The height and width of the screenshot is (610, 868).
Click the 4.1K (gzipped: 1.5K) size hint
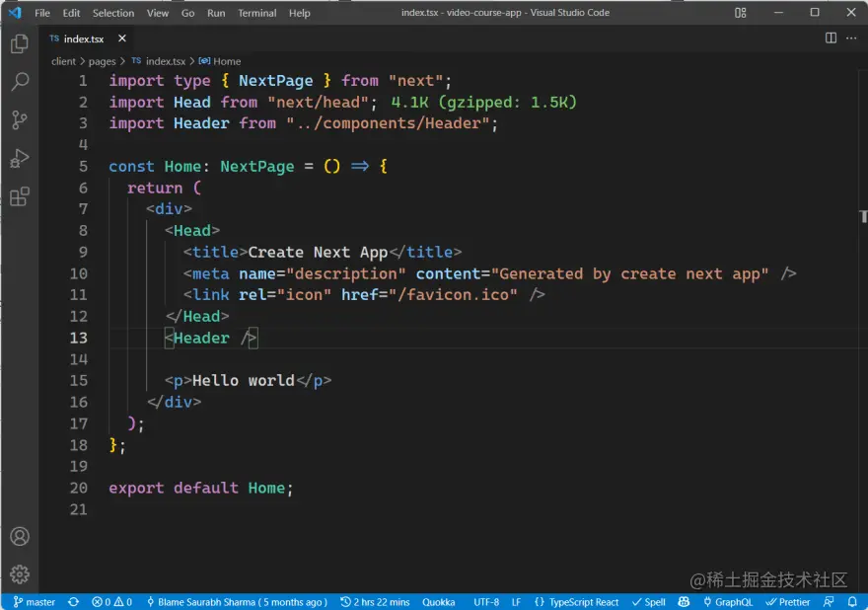tap(483, 103)
